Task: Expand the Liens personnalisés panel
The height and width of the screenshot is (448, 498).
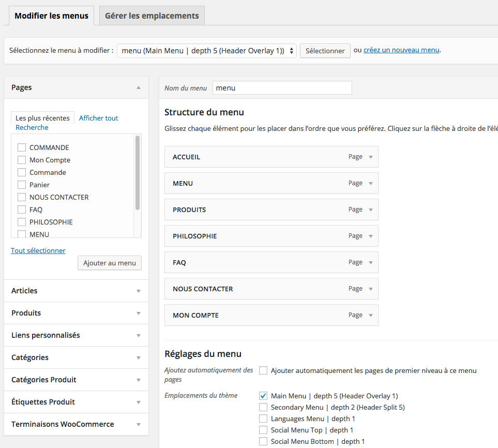Action: [139, 336]
